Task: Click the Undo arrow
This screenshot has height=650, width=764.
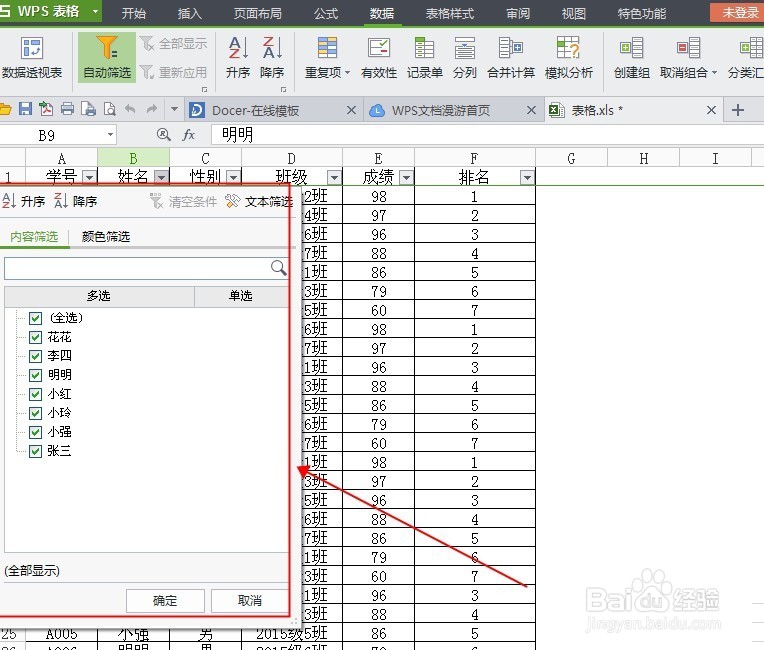Action: click(130, 109)
